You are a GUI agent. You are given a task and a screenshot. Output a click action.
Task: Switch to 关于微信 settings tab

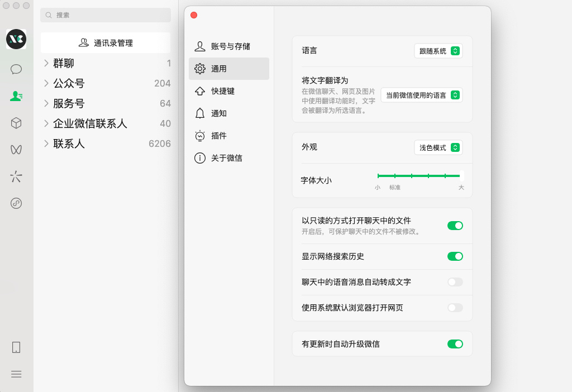pos(229,158)
